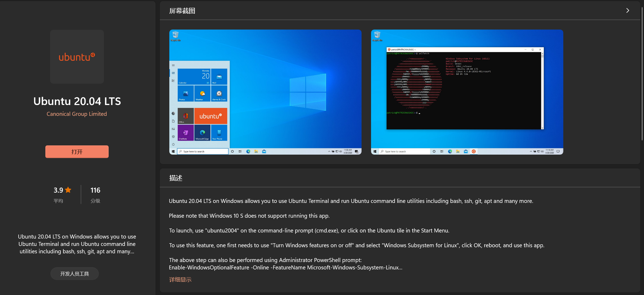Click the orange rating star icon
This screenshot has width=644, height=295.
coord(68,190)
